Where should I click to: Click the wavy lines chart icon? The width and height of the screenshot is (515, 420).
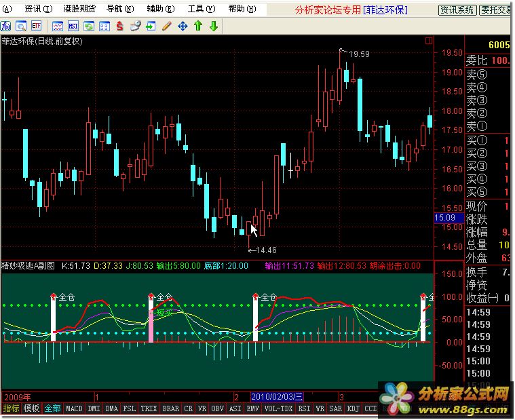click(58, 26)
